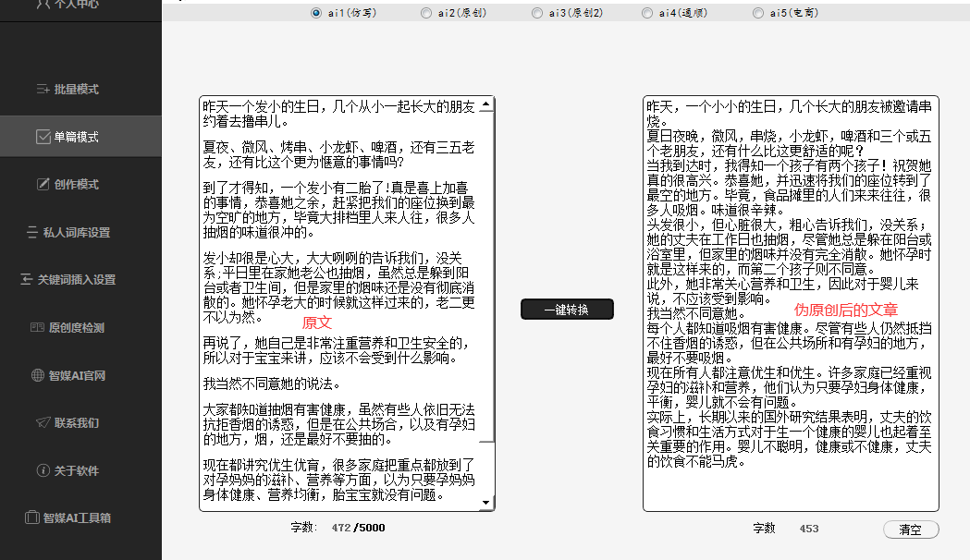Click scroll-down arrow of original text box
This screenshot has height=560, width=970.
click(x=486, y=503)
